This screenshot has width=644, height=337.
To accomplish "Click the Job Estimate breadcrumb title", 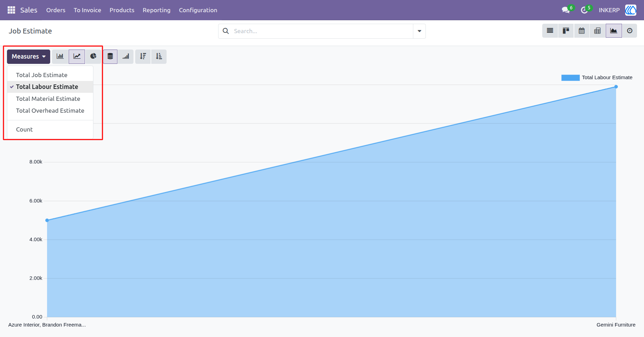I will pyautogui.click(x=30, y=31).
